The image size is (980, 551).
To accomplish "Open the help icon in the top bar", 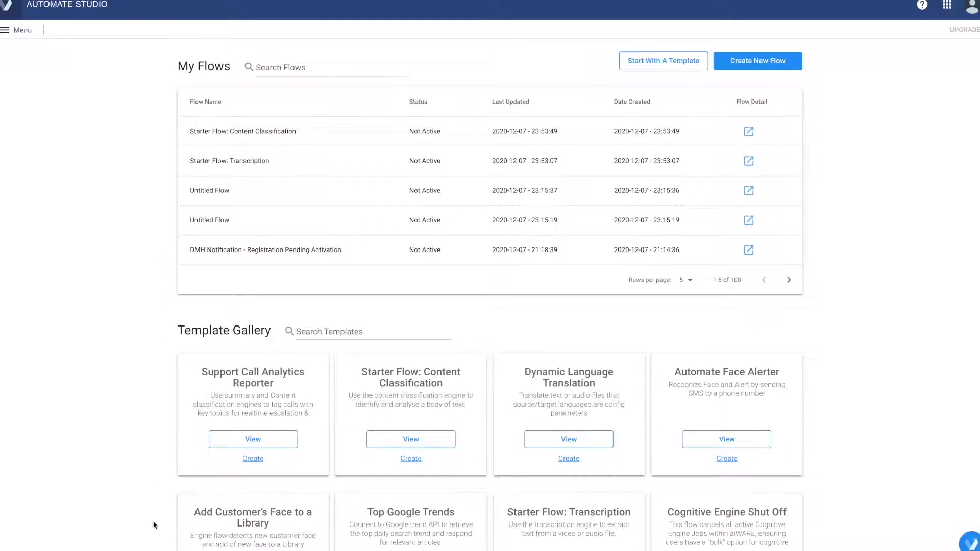I will 922,5.
